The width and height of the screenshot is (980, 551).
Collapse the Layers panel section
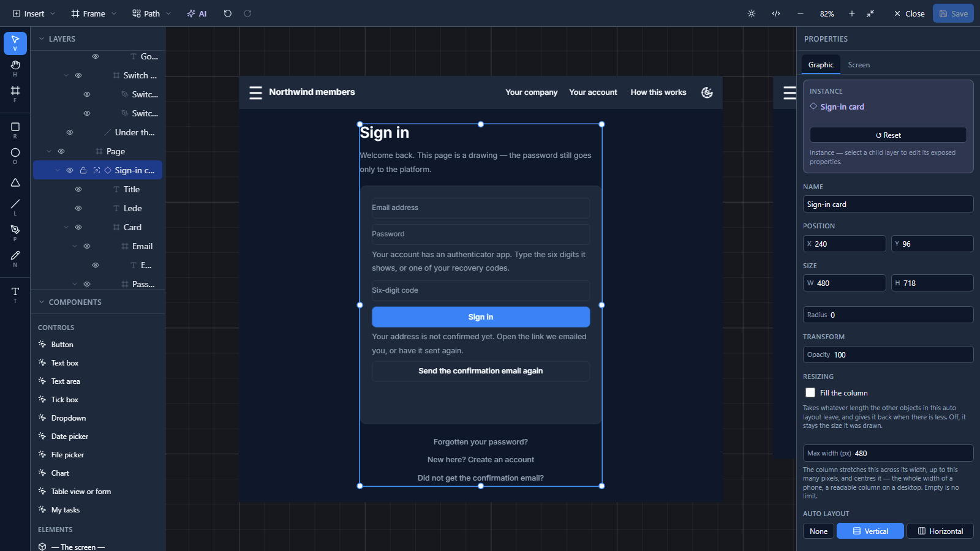pos(42,39)
